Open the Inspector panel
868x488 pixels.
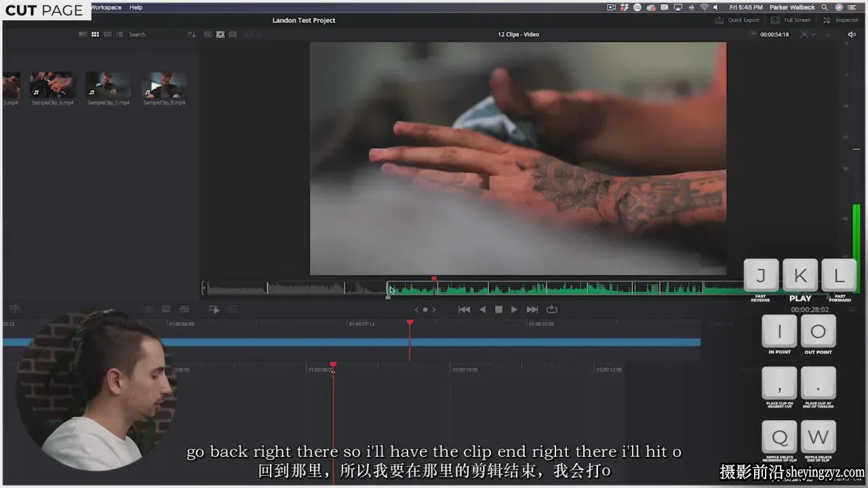tap(842, 20)
